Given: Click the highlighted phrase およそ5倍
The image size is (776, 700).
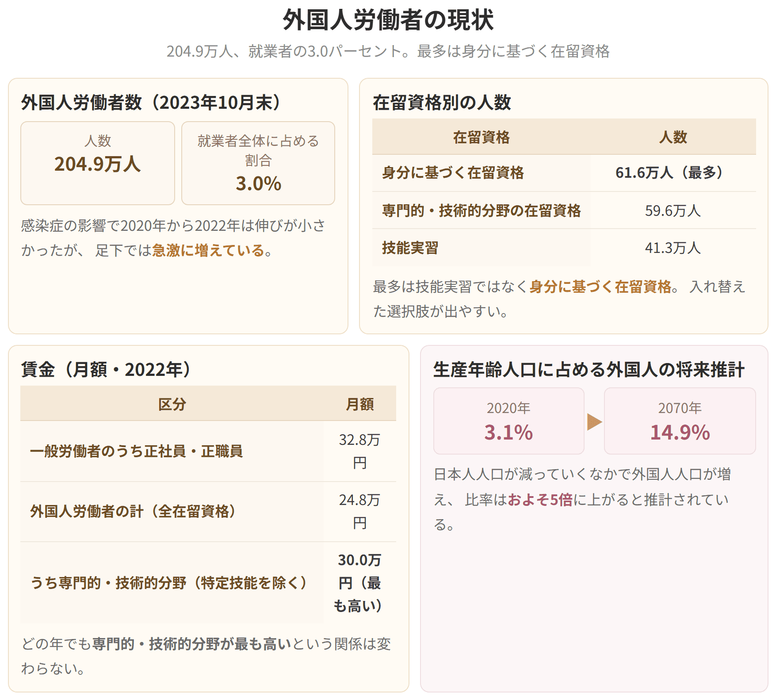Looking at the screenshot, I should click(x=540, y=500).
